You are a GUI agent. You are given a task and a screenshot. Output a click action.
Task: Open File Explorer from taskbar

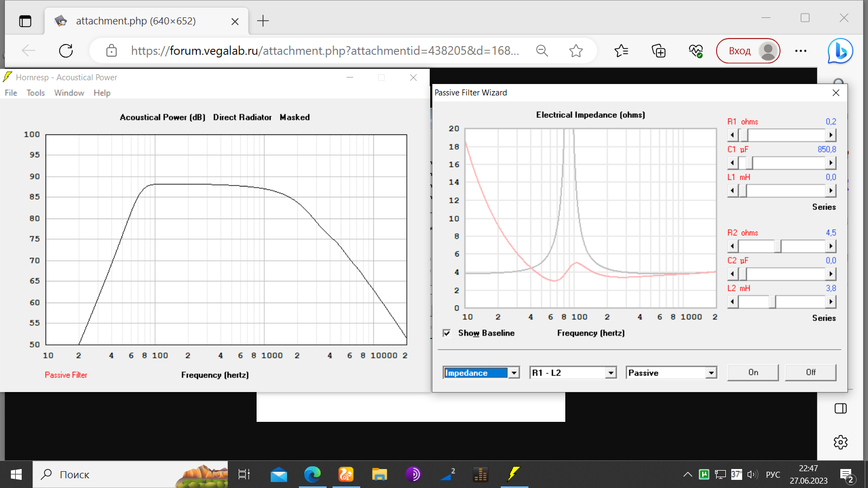(x=379, y=474)
